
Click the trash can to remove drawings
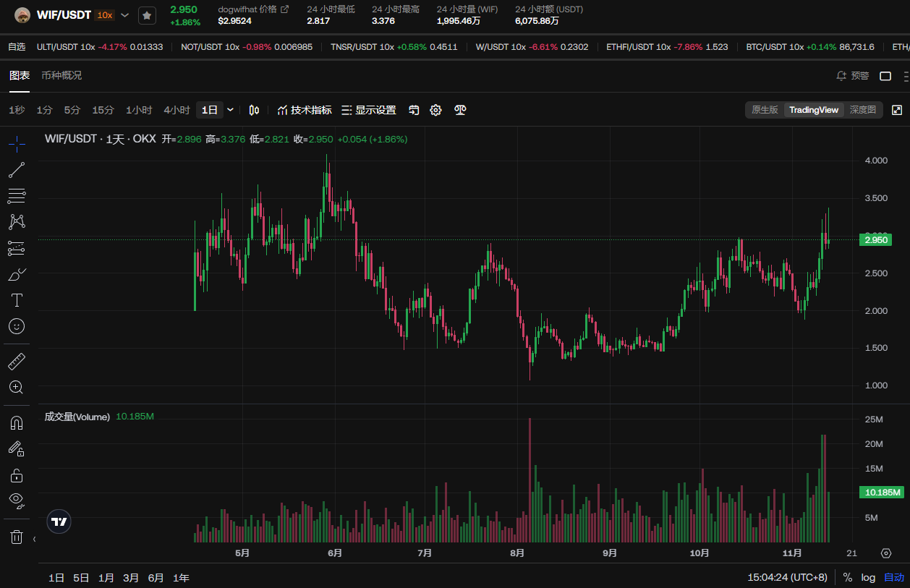[17, 537]
